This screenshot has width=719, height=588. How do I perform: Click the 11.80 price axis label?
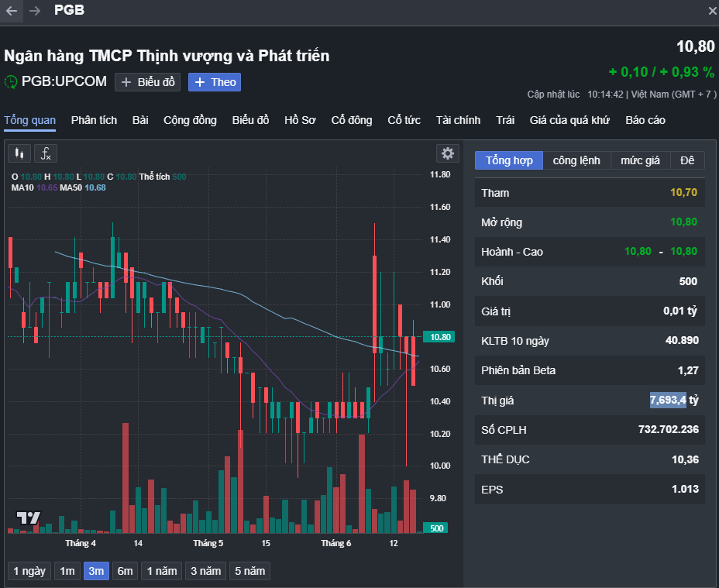(440, 174)
